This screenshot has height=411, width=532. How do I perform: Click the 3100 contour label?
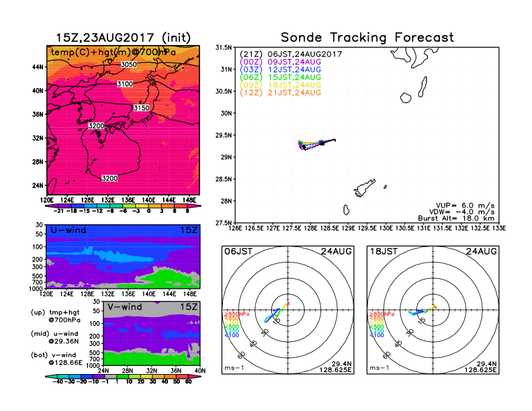point(125,84)
